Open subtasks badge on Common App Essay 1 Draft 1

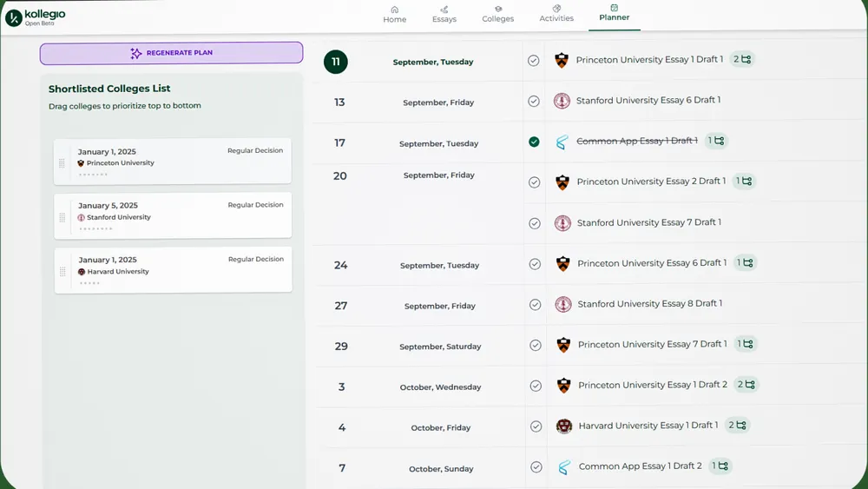coord(716,141)
